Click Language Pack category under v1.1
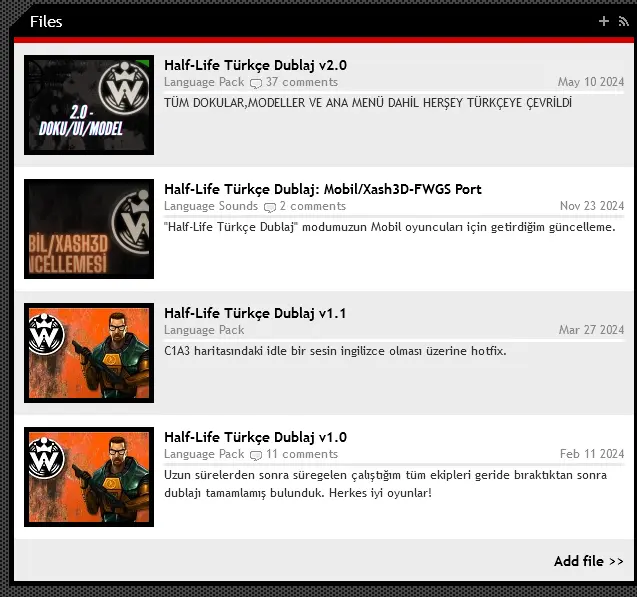 click(x=204, y=330)
